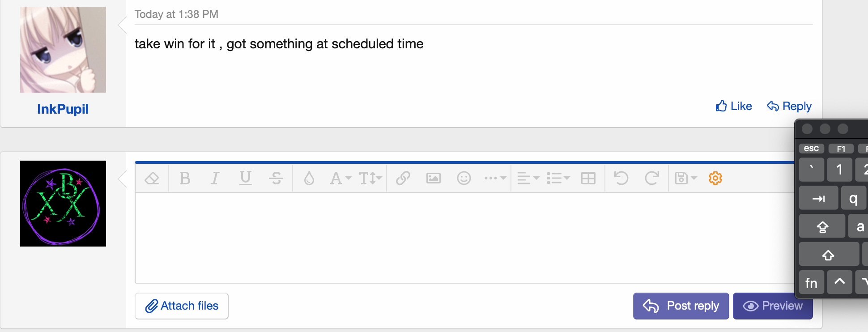Undo the last editor action

tap(621, 179)
